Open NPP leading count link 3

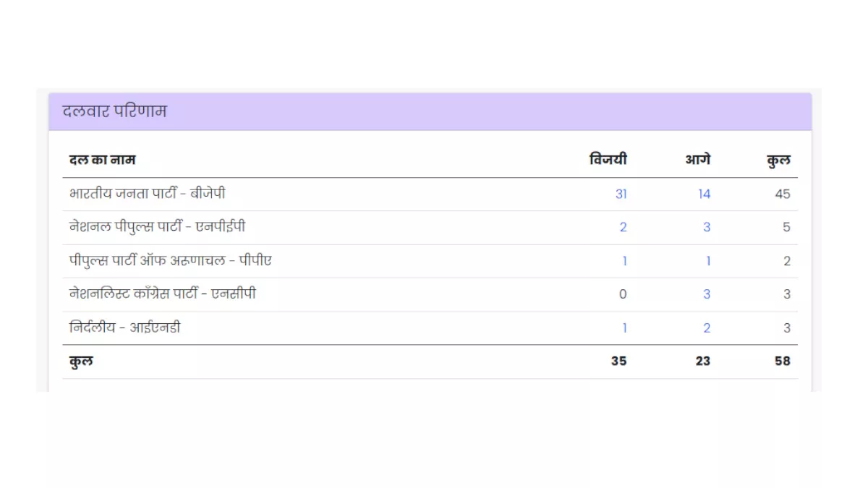tap(706, 227)
